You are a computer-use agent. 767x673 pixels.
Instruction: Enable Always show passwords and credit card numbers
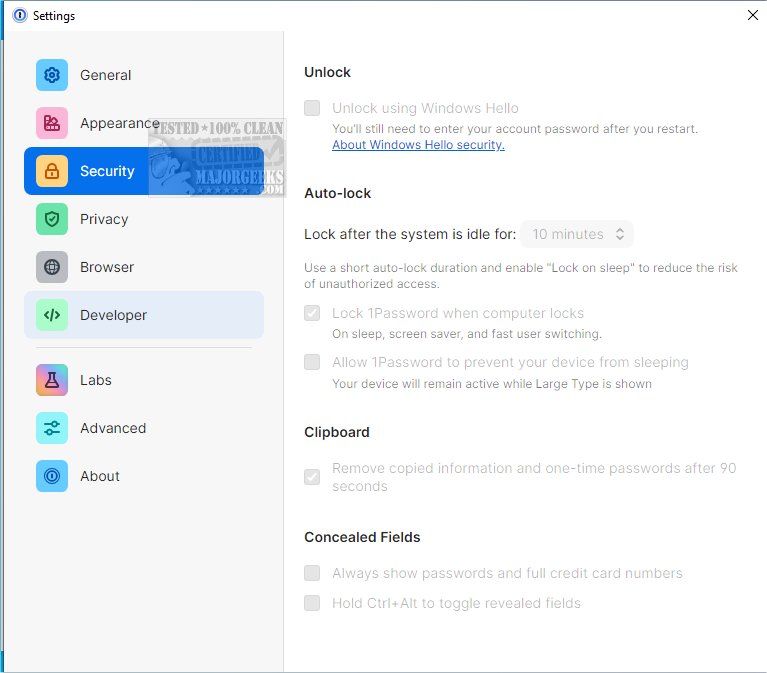coord(312,573)
